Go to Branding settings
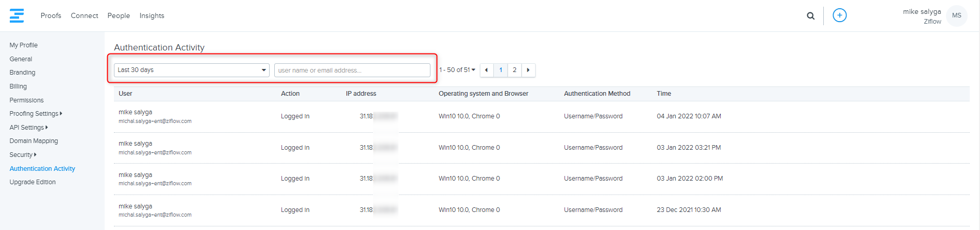The width and height of the screenshot is (980, 230). pyautogui.click(x=22, y=73)
